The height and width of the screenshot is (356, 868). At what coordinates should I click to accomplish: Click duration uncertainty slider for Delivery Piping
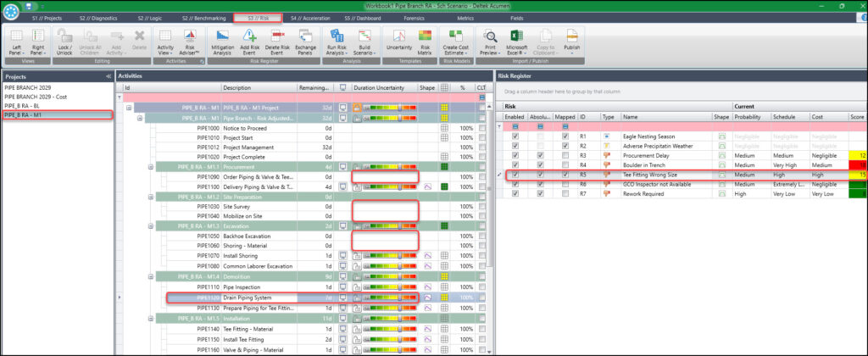(390, 187)
